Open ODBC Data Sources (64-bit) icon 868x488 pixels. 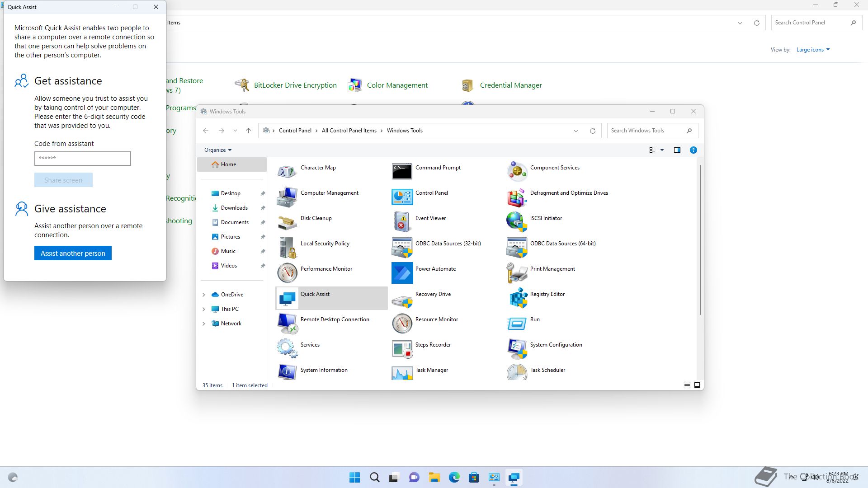[517, 247]
